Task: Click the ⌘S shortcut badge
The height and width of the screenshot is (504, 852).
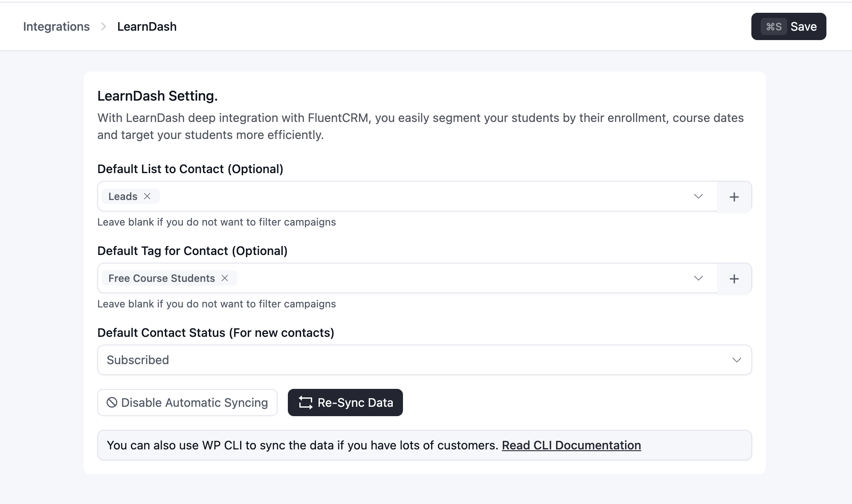Action: point(774,26)
